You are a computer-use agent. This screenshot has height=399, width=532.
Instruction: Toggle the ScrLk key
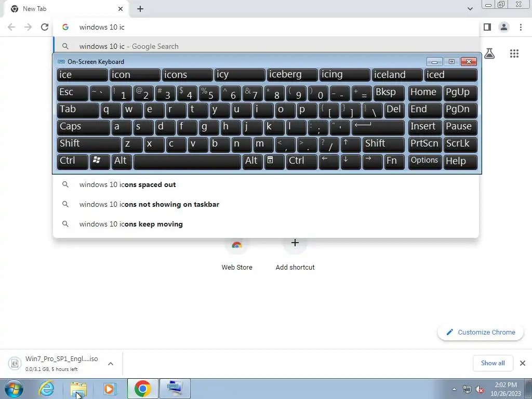point(460,144)
